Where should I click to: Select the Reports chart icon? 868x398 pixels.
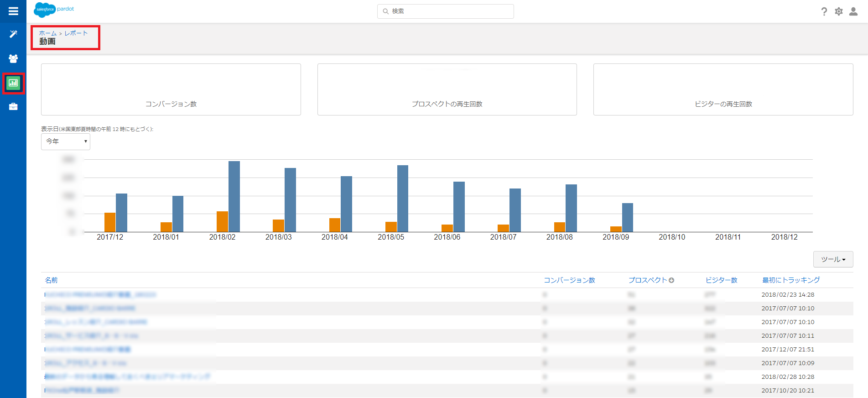(x=13, y=83)
